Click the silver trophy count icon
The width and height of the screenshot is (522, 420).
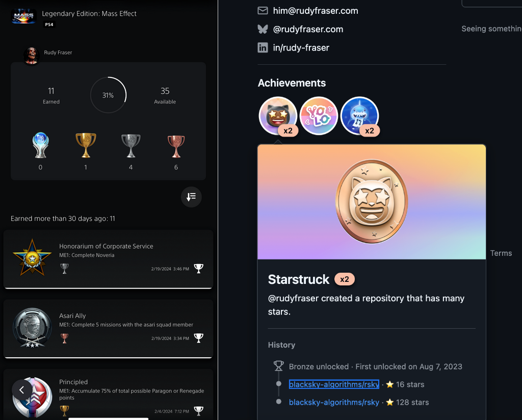click(131, 145)
